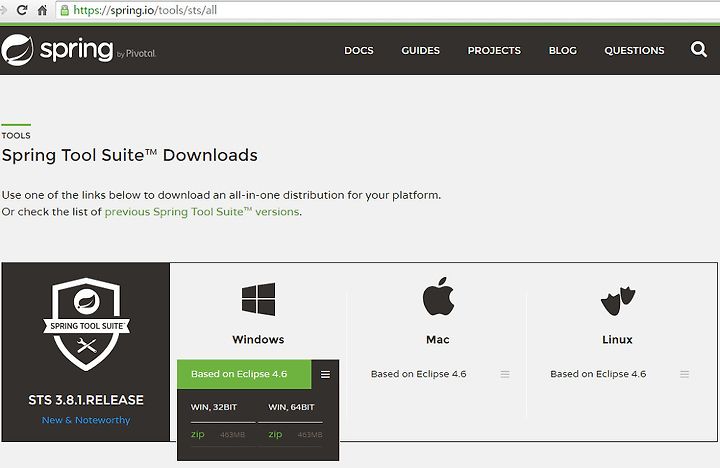Image resolution: width=720 pixels, height=468 pixels.
Task: Open the QUESTIONS menu item
Action: (634, 51)
